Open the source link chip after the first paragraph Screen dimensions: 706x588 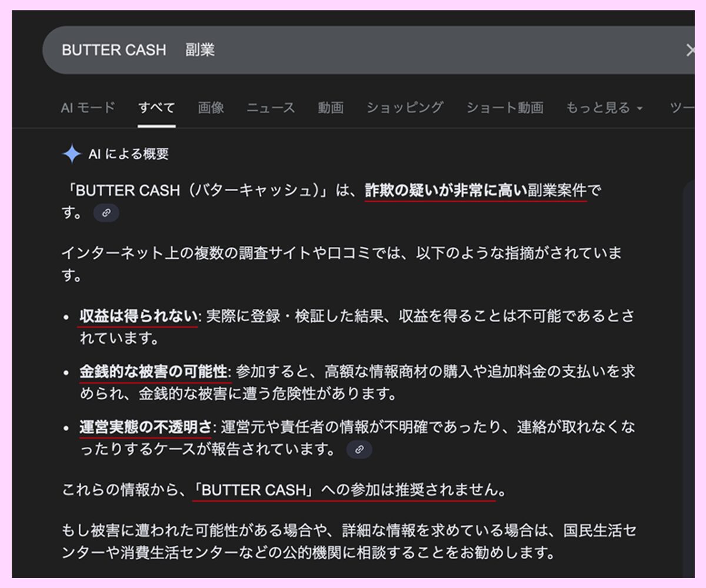point(106,213)
